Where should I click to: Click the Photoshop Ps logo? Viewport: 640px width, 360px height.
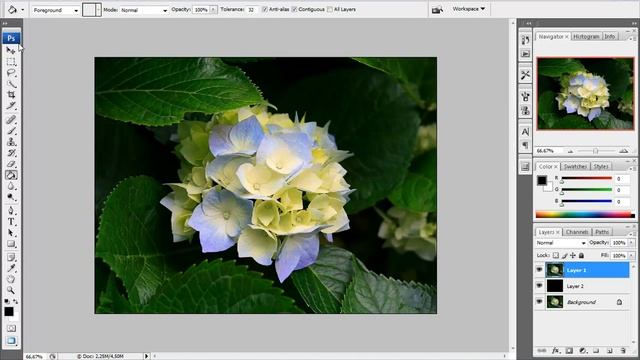[x=11, y=38]
